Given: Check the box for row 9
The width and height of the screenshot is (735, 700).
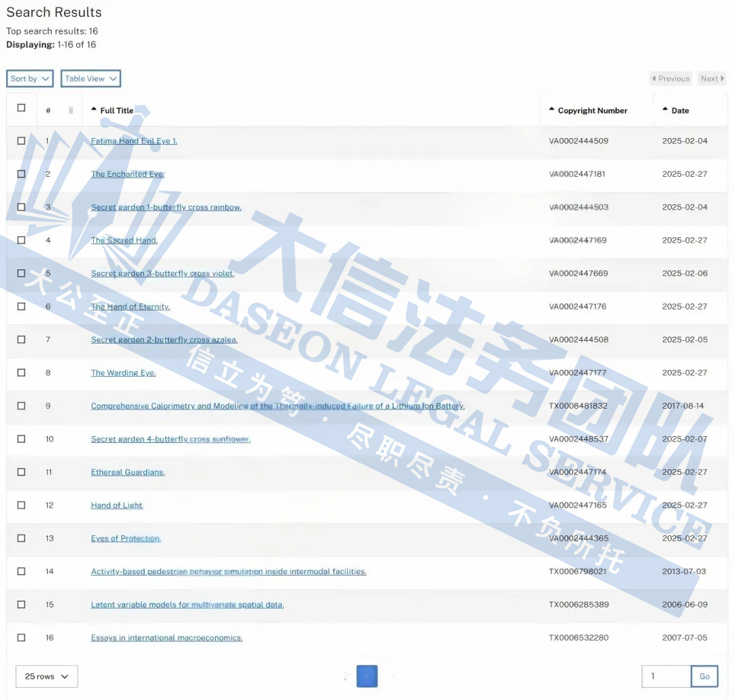Looking at the screenshot, I should [21, 405].
